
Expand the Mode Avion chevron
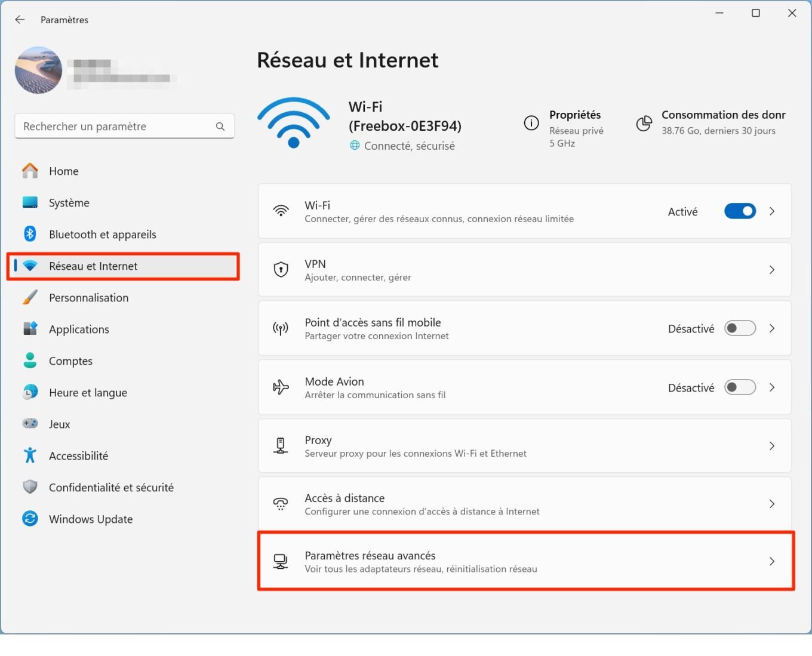[772, 387]
